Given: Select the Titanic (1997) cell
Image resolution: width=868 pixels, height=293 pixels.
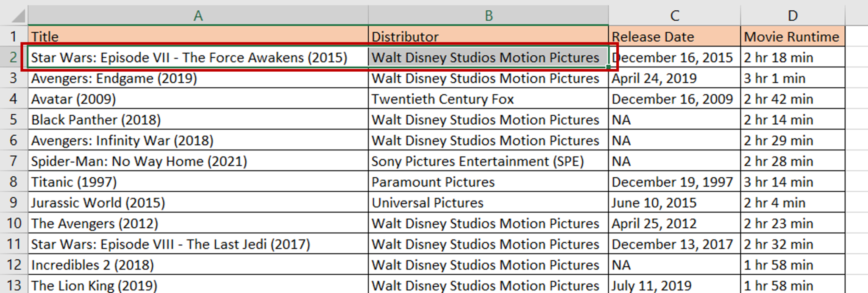Looking at the screenshot, I should pyautogui.click(x=198, y=182).
